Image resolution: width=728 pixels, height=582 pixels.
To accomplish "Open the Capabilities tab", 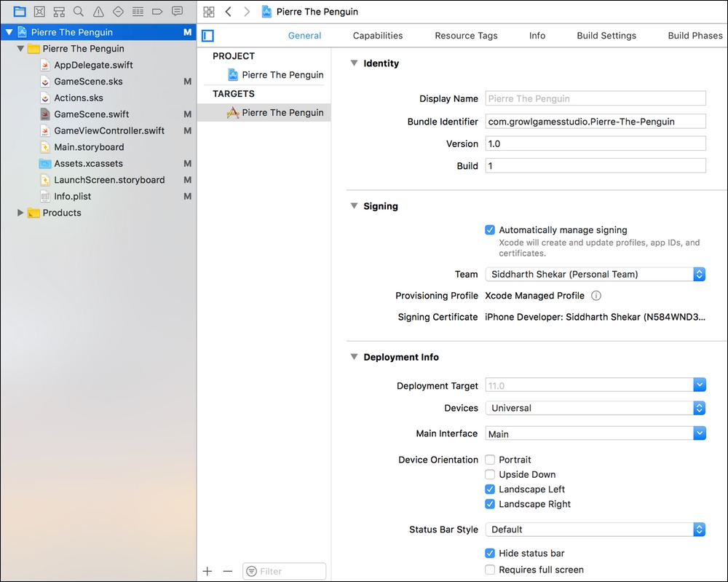I will (x=377, y=35).
